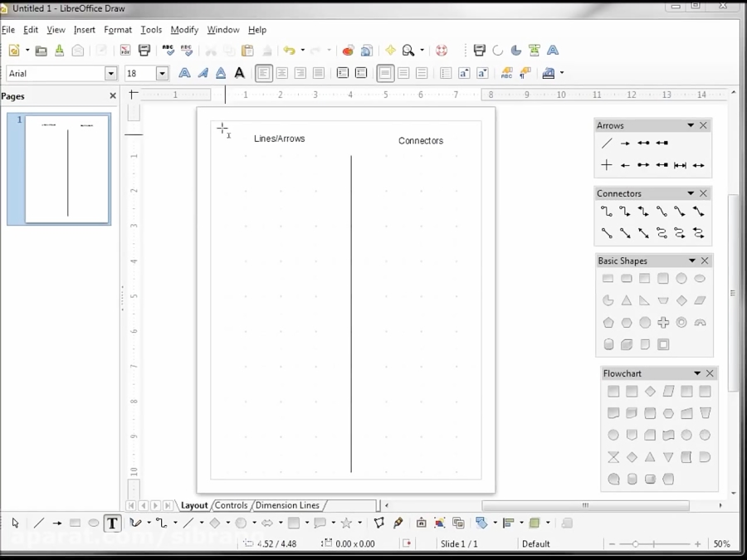This screenshot has height=560, width=747.
Task: Close the Connectors panel
Action: click(702, 192)
